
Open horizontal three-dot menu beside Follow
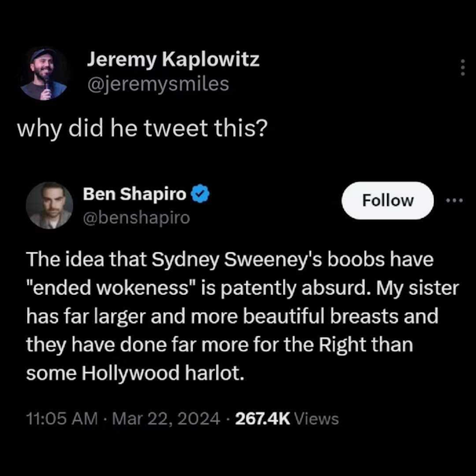[454, 201]
